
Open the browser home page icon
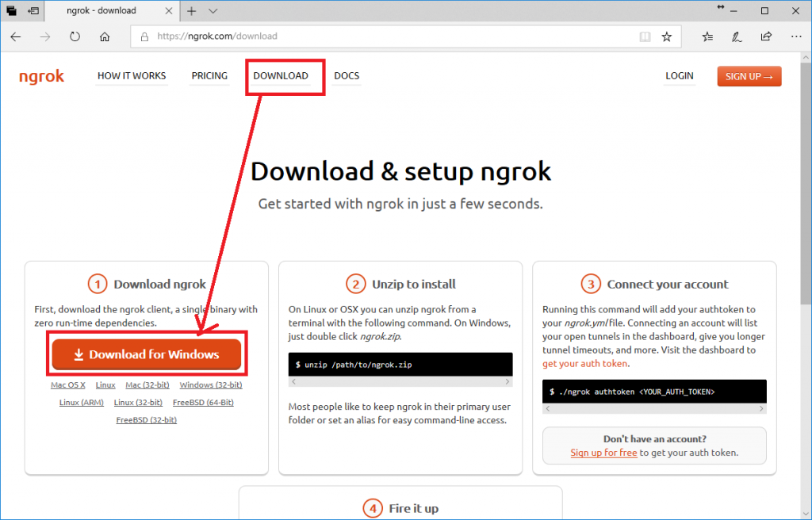click(105, 36)
